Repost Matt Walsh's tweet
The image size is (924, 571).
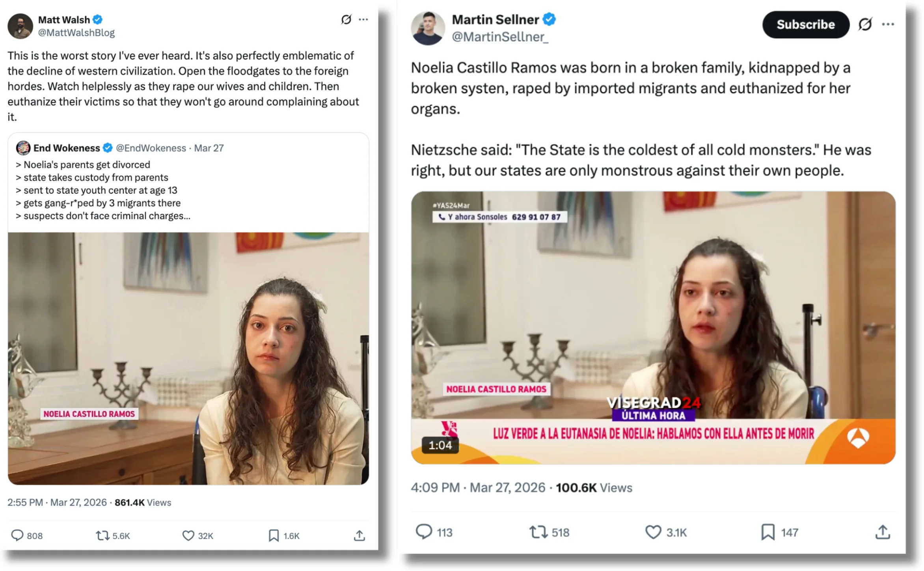pyautogui.click(x=103, y=535)
